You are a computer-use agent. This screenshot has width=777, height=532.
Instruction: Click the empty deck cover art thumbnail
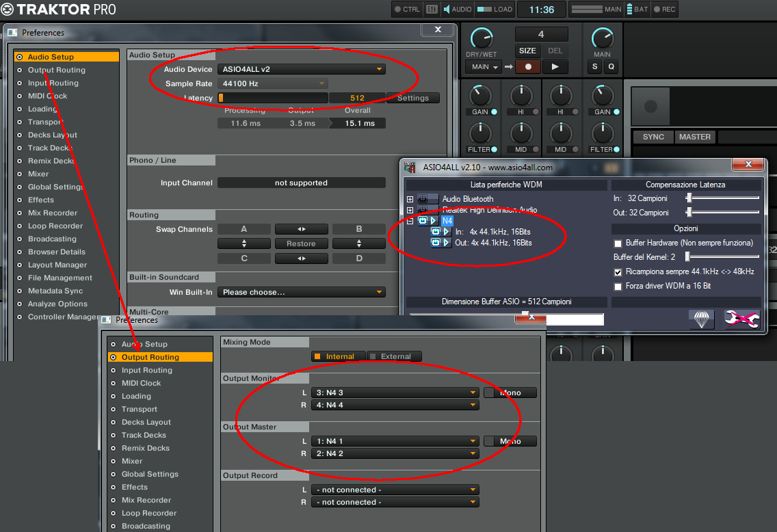(650, 106)
